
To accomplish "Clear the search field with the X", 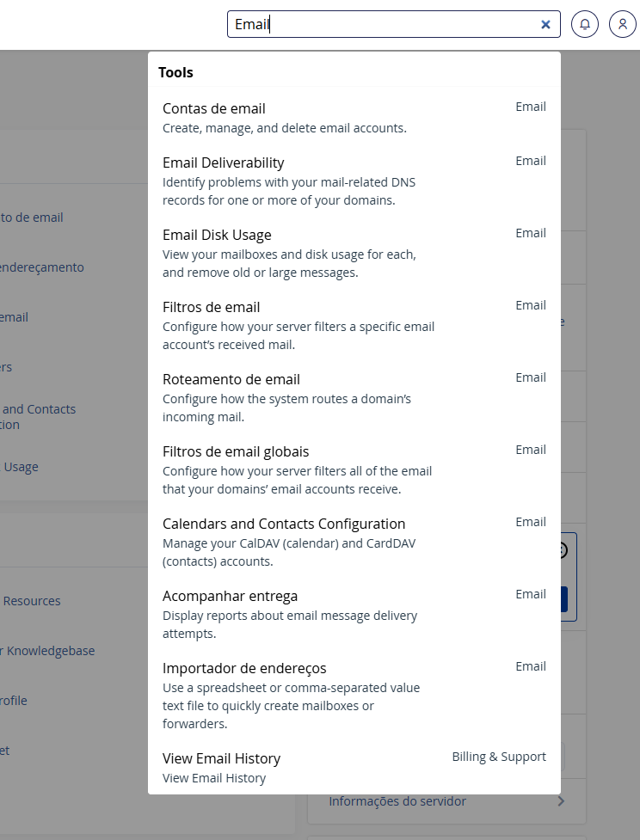I will point(545,25).
